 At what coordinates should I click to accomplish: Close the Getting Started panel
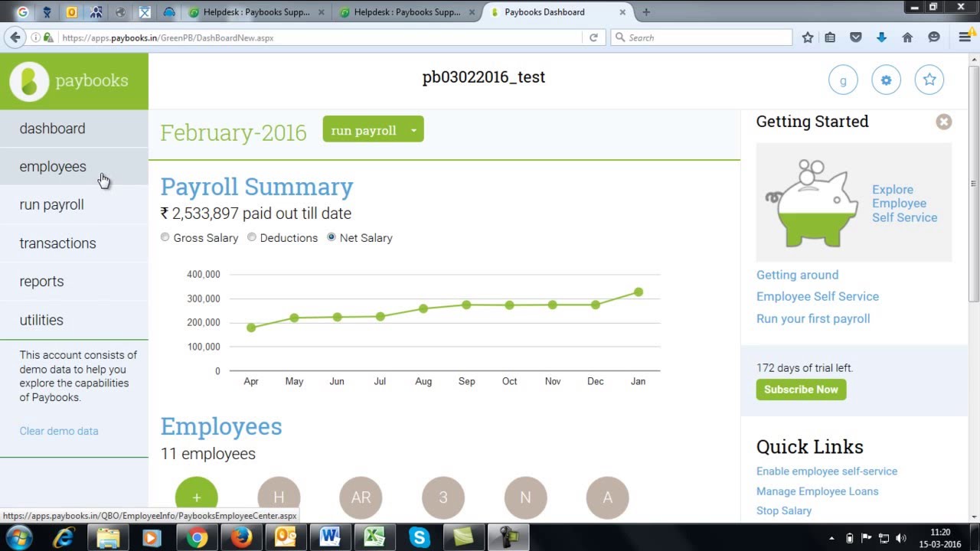tap(943, 122)
